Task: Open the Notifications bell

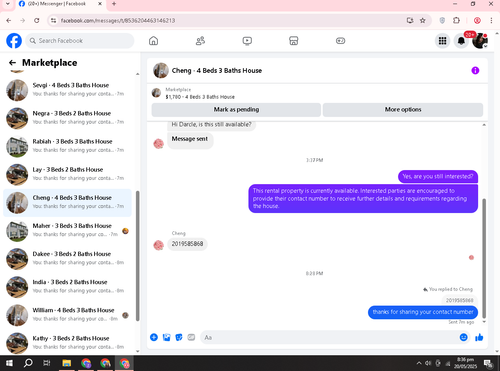Action: [461, 41]
